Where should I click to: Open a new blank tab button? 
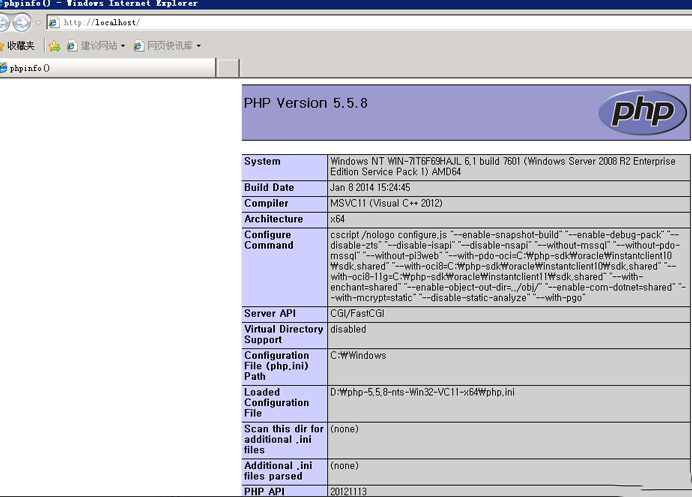pyautogui.click(x=229, y=68)
